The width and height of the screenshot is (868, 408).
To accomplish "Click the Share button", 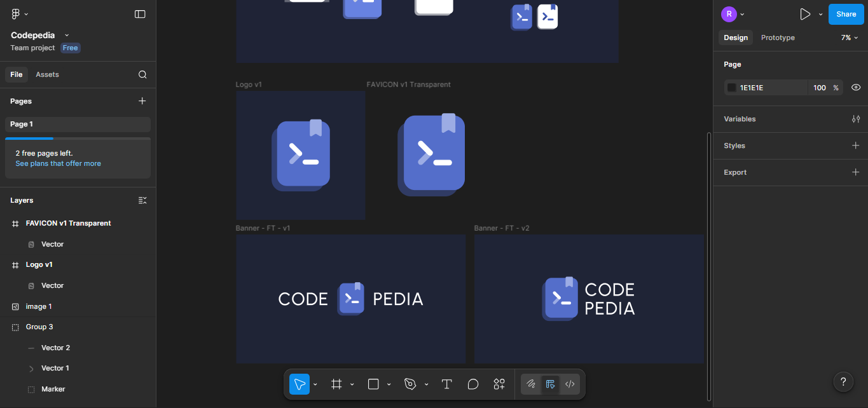I will click(x=846, y=14).
